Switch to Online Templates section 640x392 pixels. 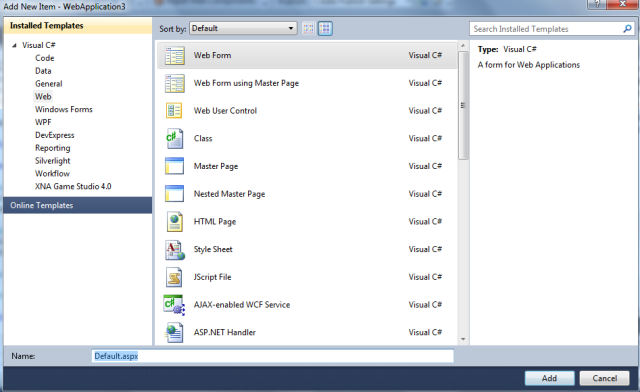tap(78, 205)
